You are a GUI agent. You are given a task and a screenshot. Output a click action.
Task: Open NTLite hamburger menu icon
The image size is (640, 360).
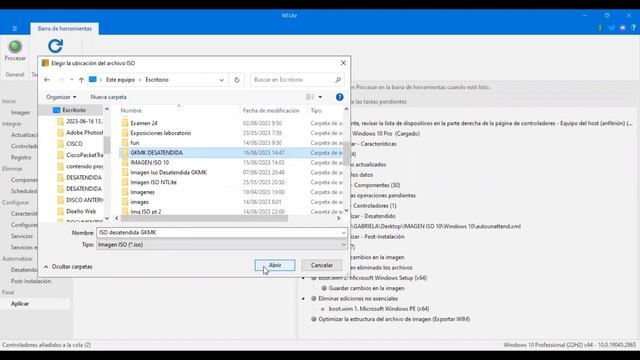pyautogui.click(x=14, y=29)
